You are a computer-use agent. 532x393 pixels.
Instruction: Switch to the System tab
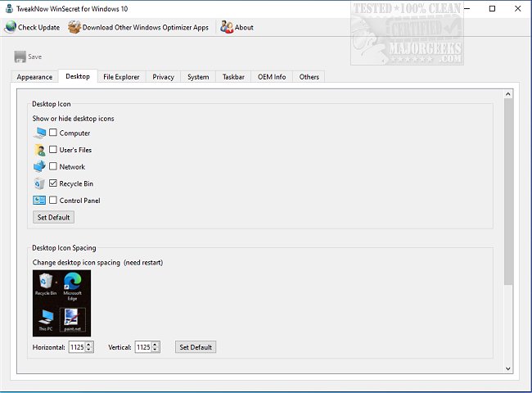pyautogui.click(x=198, y=77)
